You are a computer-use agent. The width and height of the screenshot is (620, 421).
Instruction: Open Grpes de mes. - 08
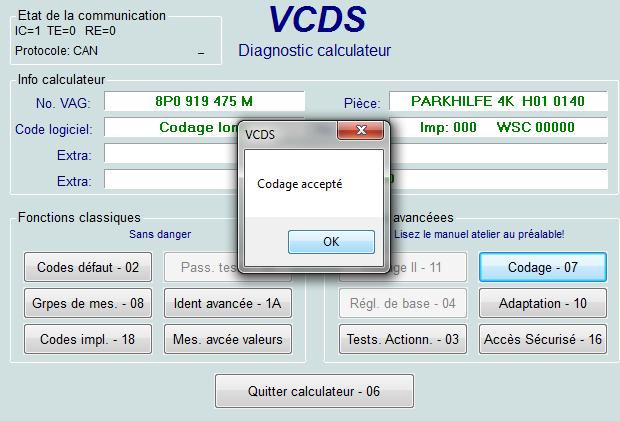(x=88, y=303)
